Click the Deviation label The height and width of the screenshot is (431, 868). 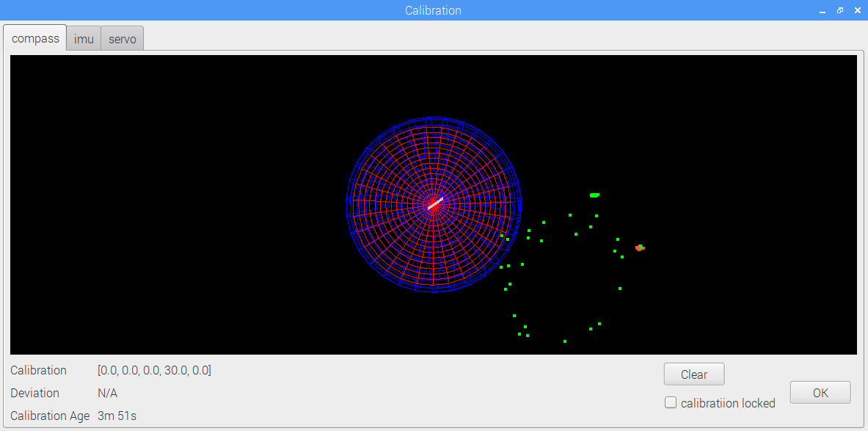pos(35,393)
